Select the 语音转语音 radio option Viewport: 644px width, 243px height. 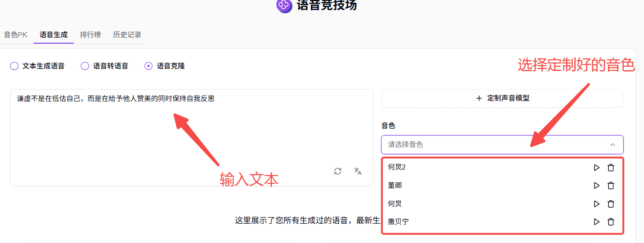84,66
